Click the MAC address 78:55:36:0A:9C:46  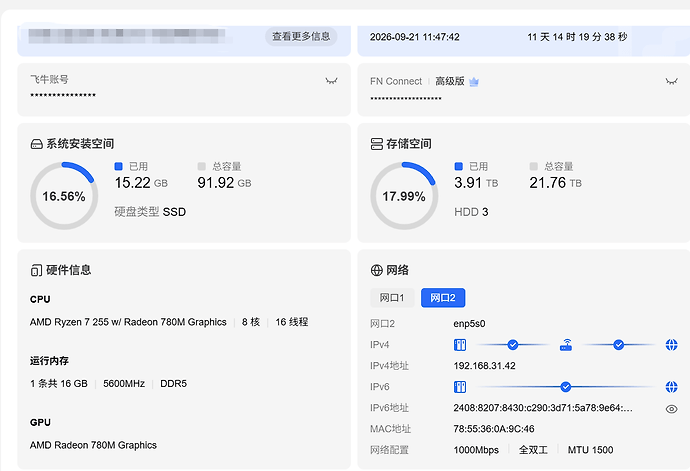(x=494, y=429)
